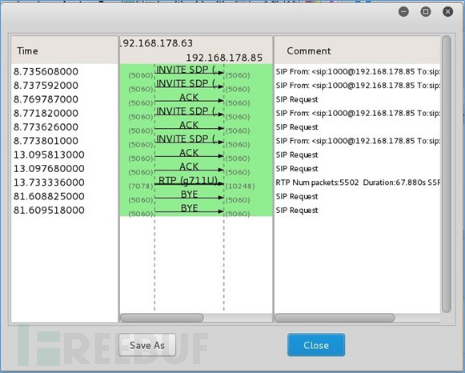Minimize the flow graph window
Image resolution: width=465 pixels, height=373 pixels.
404,12
